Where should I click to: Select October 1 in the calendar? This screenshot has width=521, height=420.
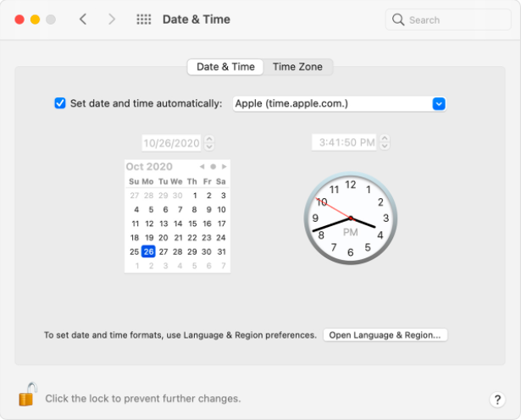pyautogui.click(x=195, y=196)
